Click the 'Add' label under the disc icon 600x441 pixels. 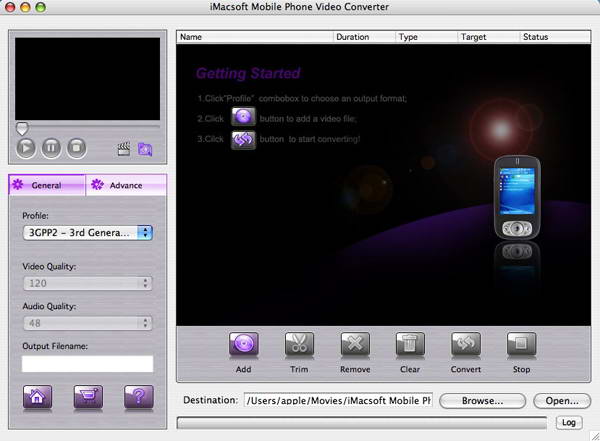[x=244, y=369]
